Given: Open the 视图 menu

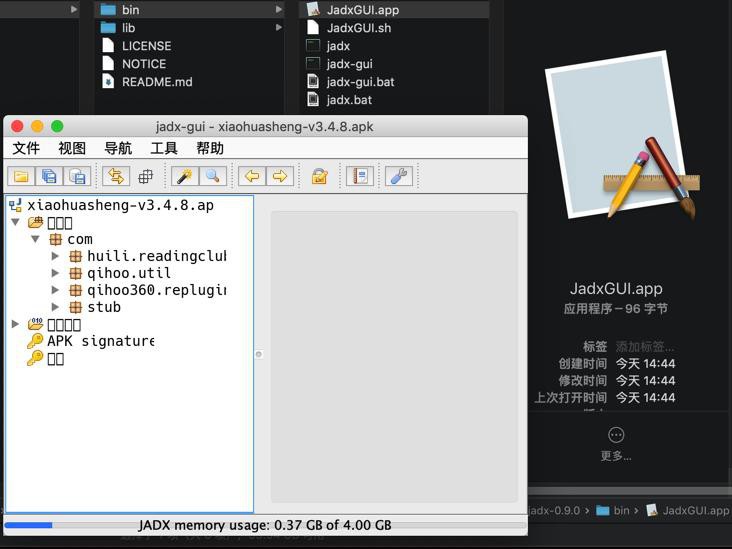Looking at the screenshot, I should tap(72, 148).
